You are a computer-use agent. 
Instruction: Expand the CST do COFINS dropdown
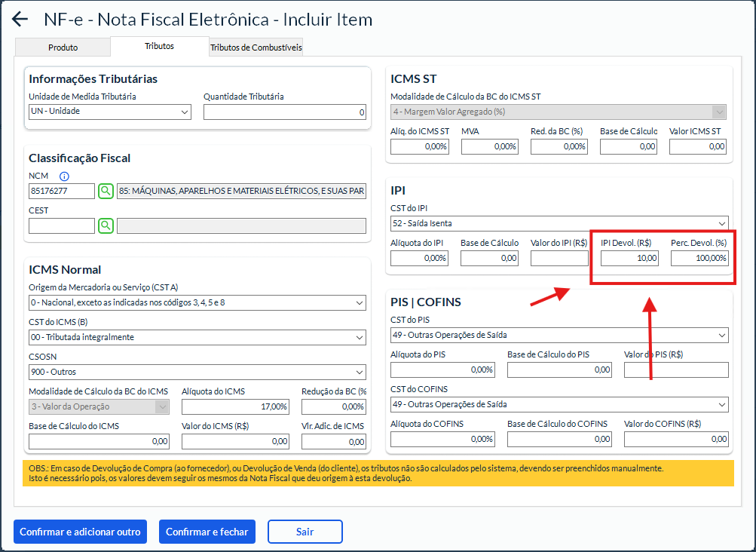[559, 405]
